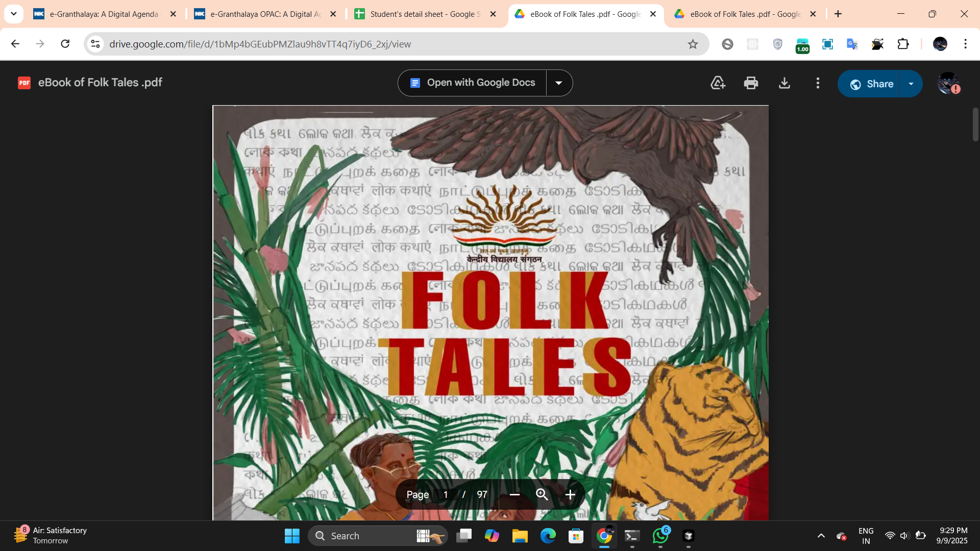Zoom out using the minus icon

pyautogui.click(x=514, y=494)
